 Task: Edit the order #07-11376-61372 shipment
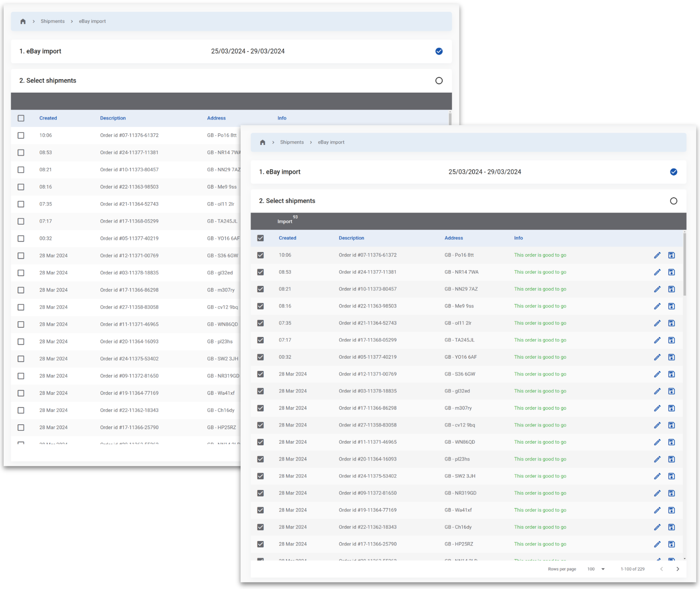658,255
